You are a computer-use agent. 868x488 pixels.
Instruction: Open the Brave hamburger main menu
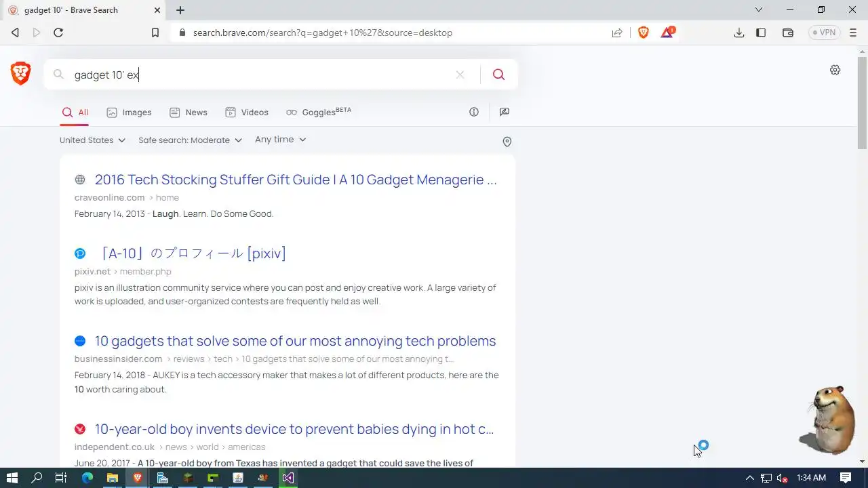click(x=853, y=33)
